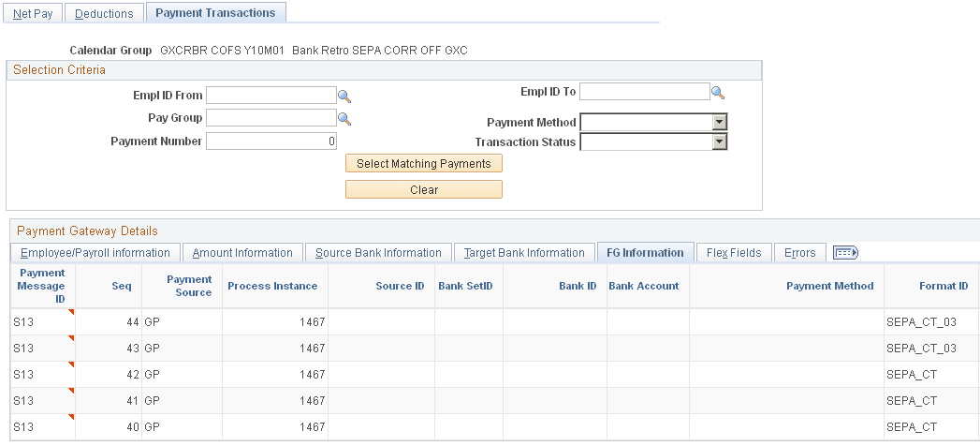Click SEPA_CT_03 in the Seq 44 row
980x446 pixels.
(x=921, y=322)
